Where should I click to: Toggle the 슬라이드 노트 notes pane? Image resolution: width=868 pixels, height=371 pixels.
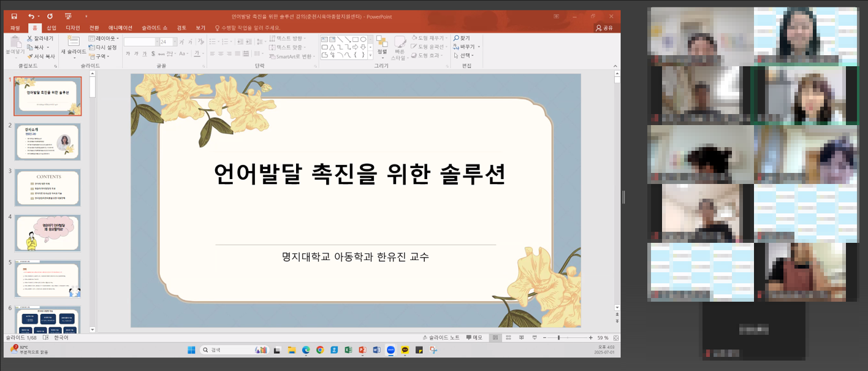[x=441, y=338]
